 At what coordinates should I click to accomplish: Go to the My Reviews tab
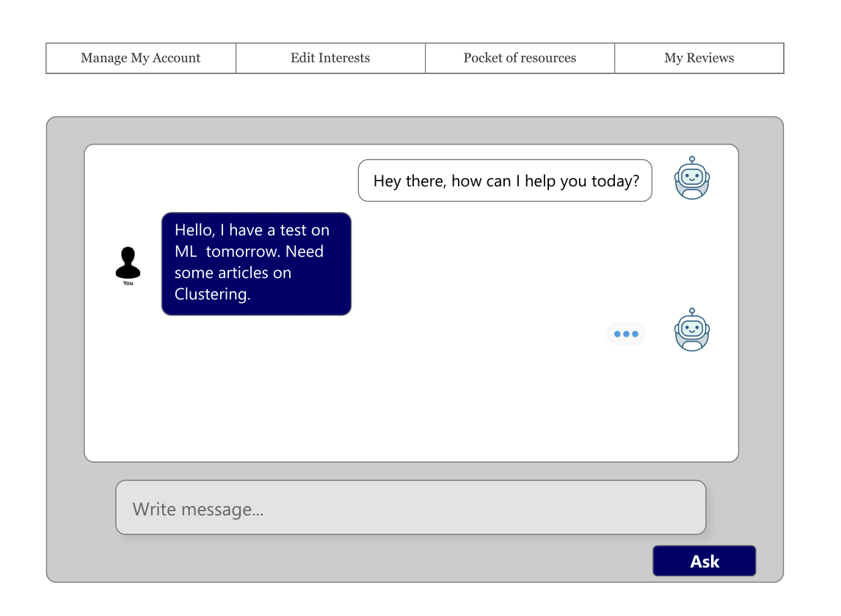pyautogui.click(x=699, y=58)
